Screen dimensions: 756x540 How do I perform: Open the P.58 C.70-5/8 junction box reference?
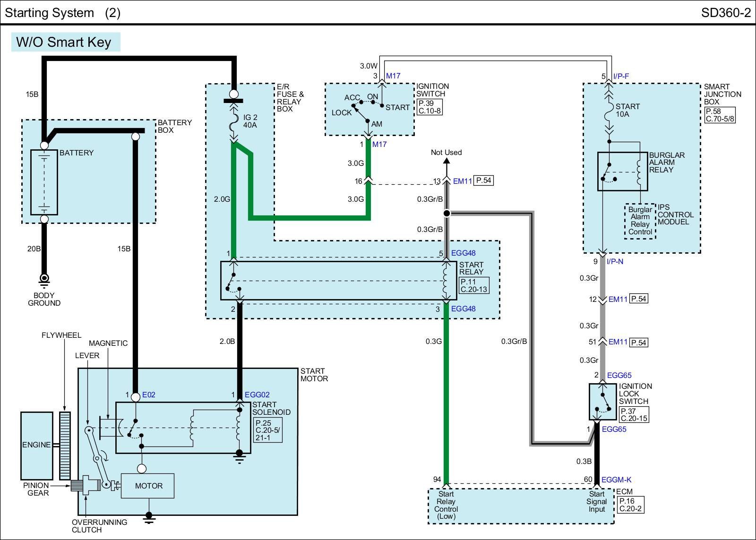point(720,115)
